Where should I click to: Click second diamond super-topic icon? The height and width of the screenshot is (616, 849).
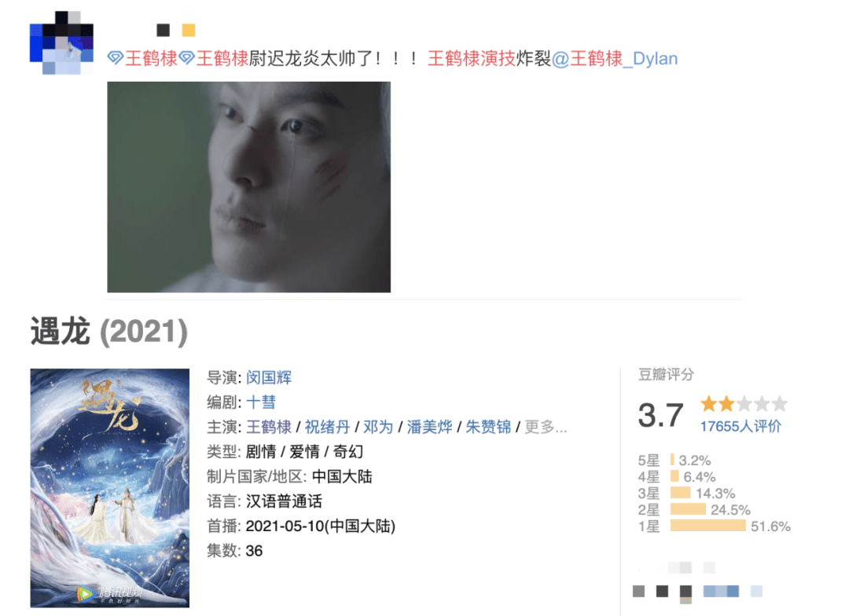(x=187, y=58)
